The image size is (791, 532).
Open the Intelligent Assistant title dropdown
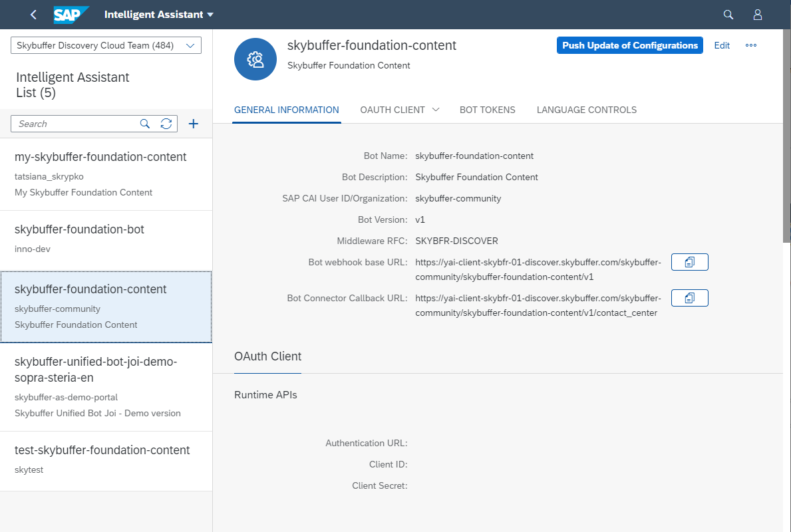tap(159, 15)
